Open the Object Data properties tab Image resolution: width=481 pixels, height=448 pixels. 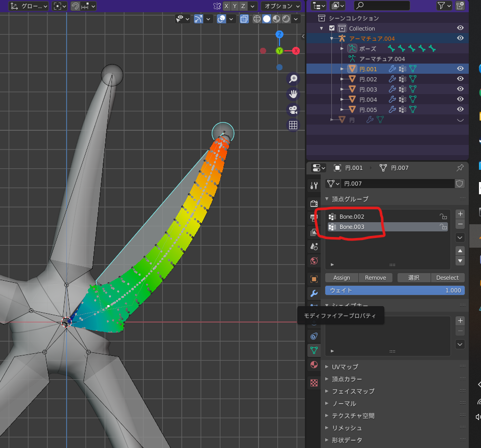click(314, 350)
